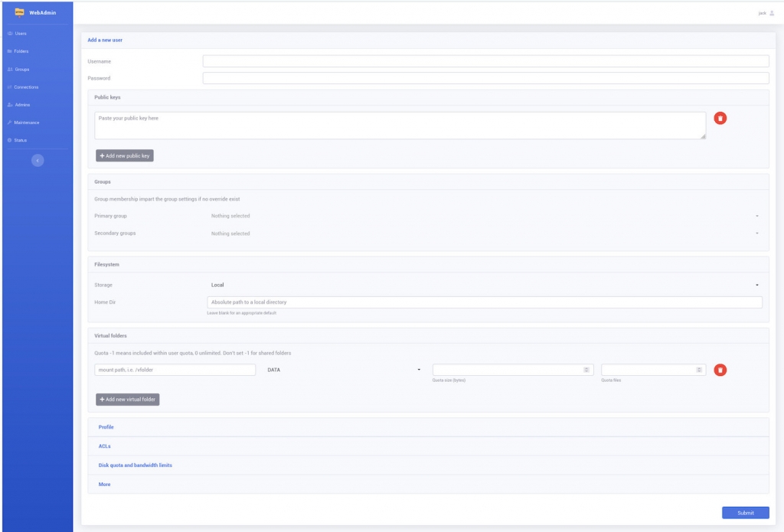Open the Primary group dropdown
This screenshot has height=532, width=784.
click(x=484, y=216)
